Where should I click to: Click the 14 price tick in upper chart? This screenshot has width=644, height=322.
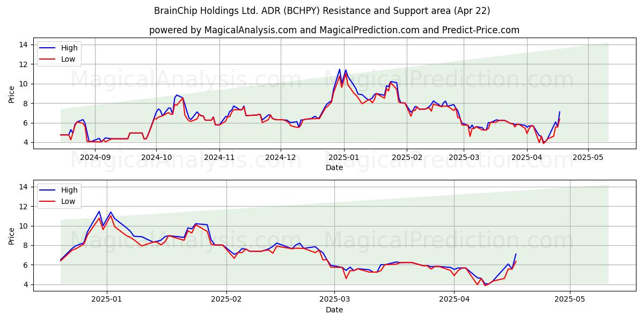[x=25, y=45]
